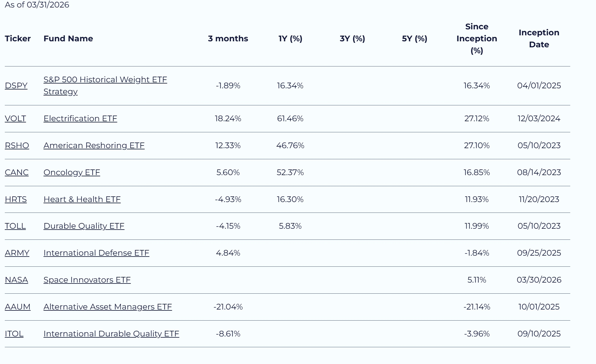Open American Reshoring ETF link
The image size is (596, 364).
click(94, 145)
